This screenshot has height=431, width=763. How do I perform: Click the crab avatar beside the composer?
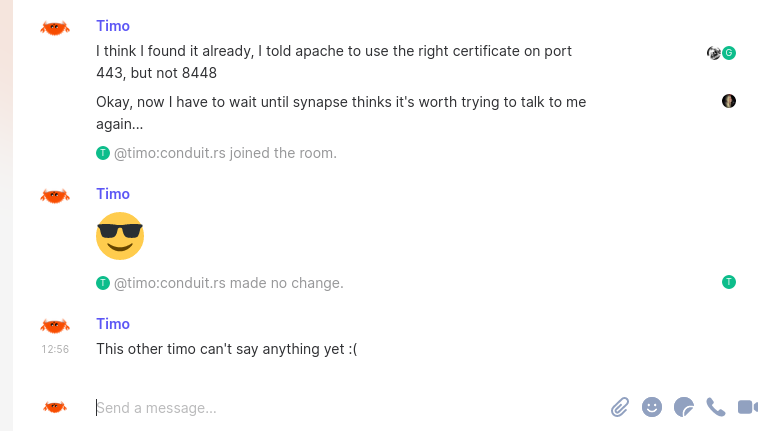55,407
